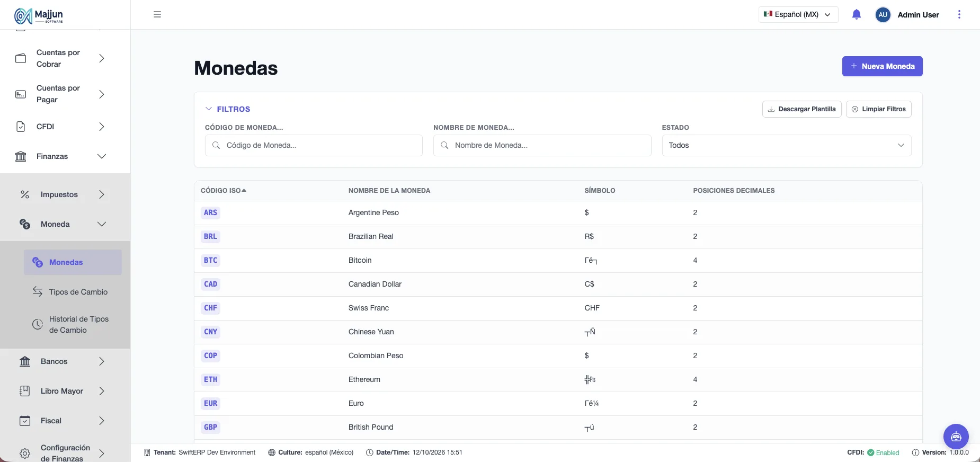Click the CFDI document icon

coord(21,127)
